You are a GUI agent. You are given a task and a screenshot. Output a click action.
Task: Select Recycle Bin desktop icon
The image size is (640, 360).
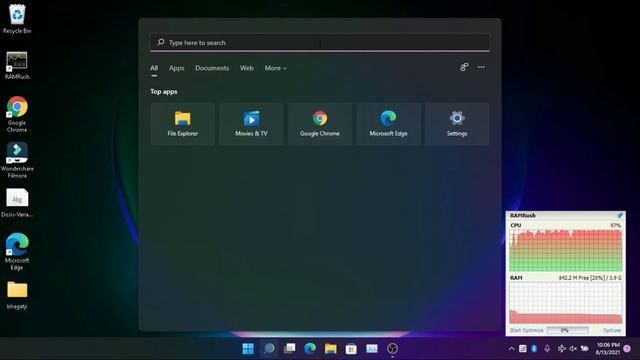click(17, 19)
